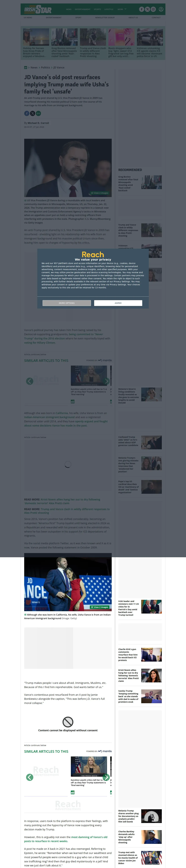The width and height of the screenshot is (186, 868).
Task: Open the Lifestyle top menu
Action: (109, 9)
